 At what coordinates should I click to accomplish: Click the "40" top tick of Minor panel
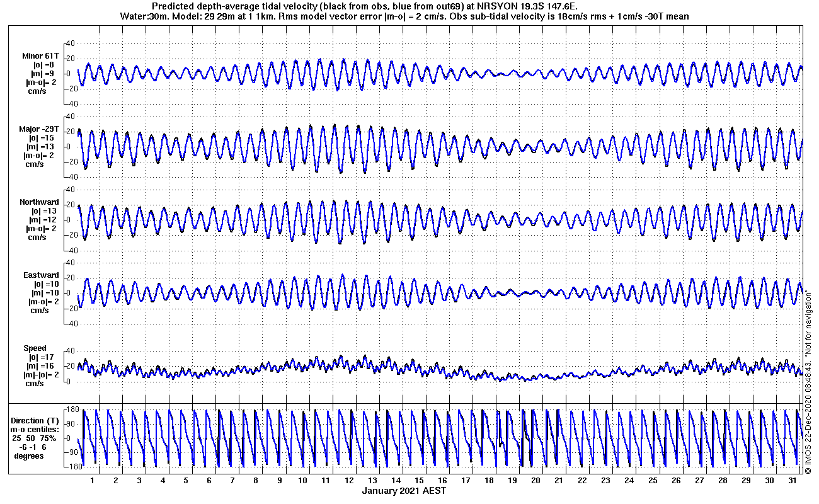[71, 43]
